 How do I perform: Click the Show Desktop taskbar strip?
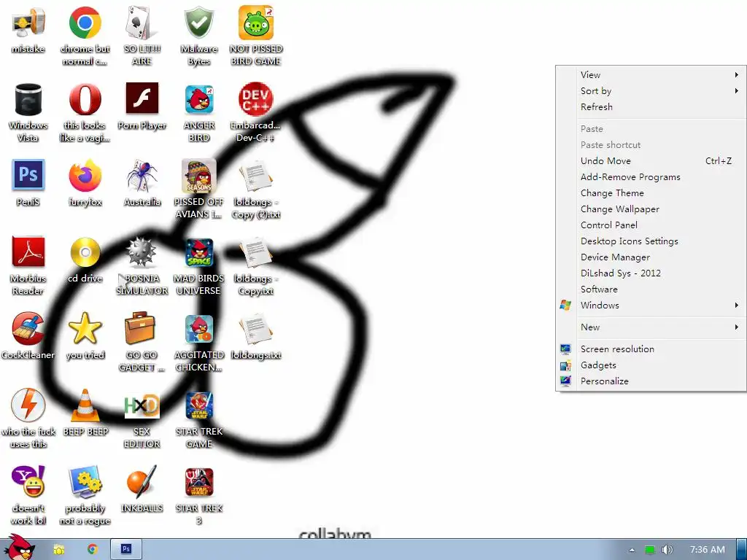pyautogui.click(x=742, y=550)
